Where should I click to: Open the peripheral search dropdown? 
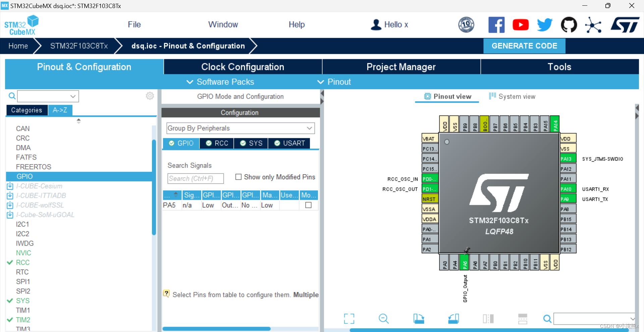coord(73,96)
